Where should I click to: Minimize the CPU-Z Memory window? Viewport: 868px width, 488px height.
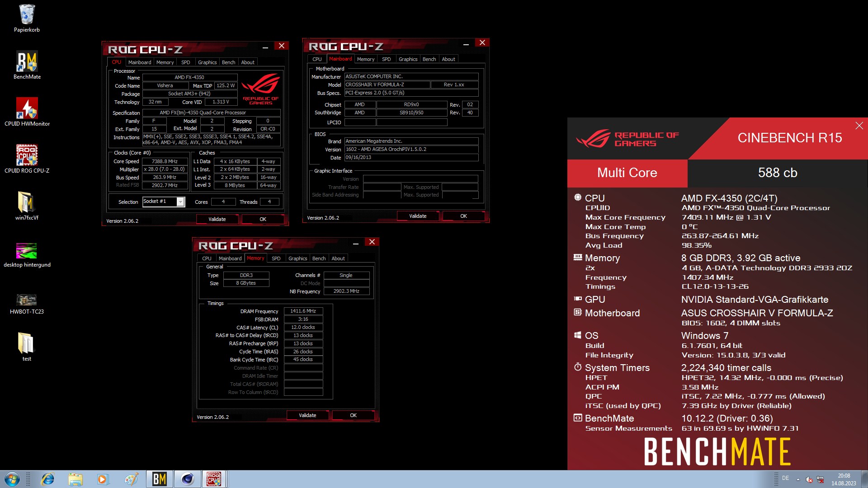tap(356, 244)
